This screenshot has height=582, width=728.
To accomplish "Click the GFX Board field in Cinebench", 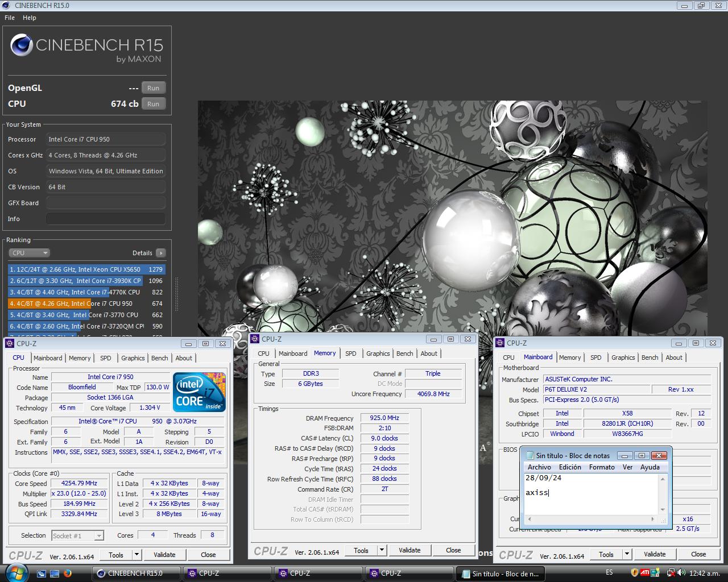I will point(106,203).
